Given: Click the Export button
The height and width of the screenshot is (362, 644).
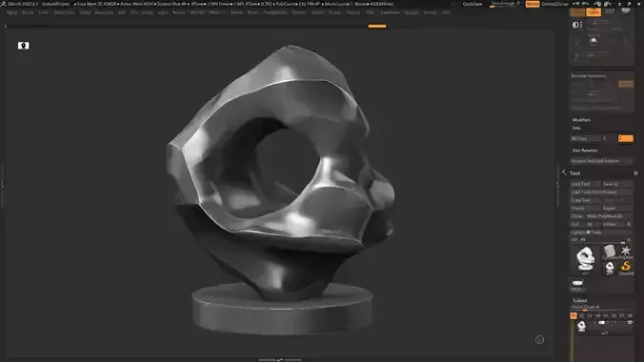Looking at the screenshot, I should pyautogui.click(x=617, y=209).
